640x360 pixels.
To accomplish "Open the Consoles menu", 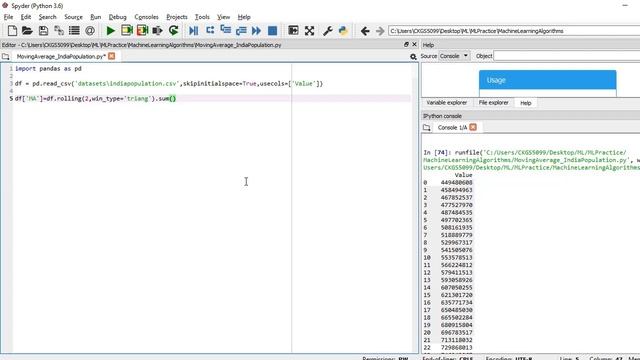I will click(146, 17).
